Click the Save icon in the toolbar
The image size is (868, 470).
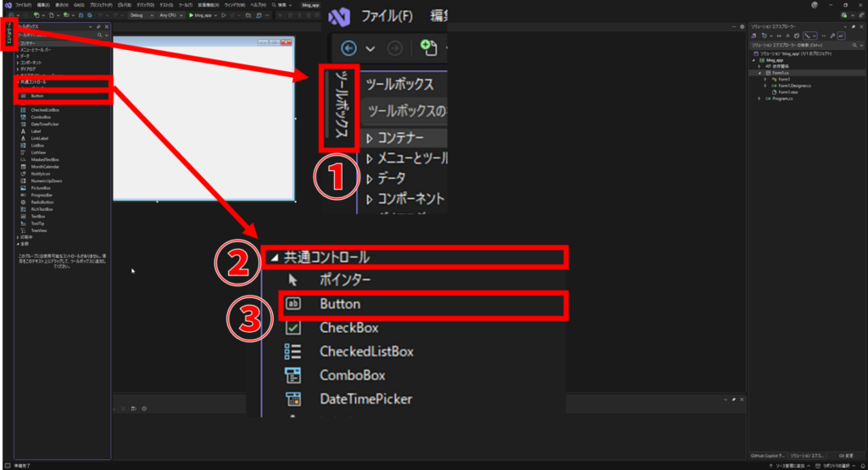pos(81,15)
